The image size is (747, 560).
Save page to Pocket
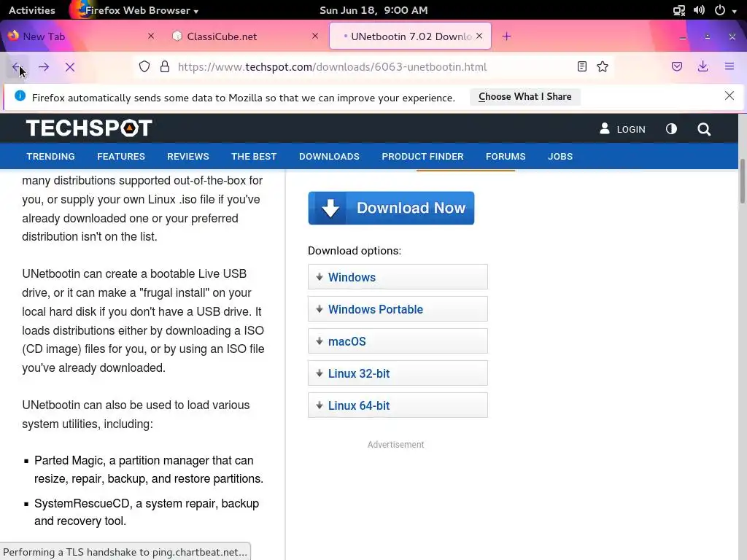pyautogui.click(x=677, y=66)
